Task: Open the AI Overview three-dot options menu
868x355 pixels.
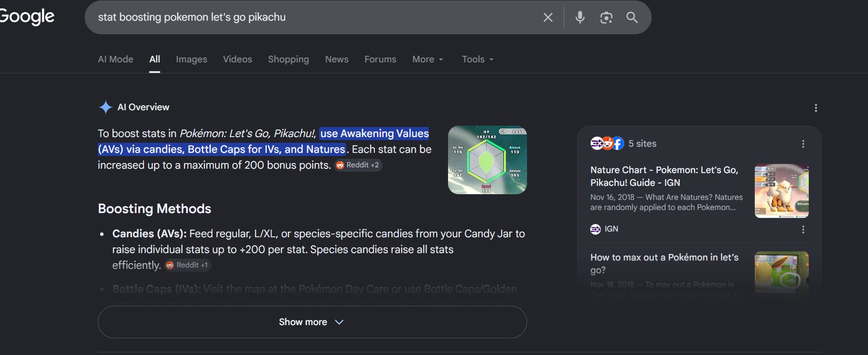Action: coord(816,108)
